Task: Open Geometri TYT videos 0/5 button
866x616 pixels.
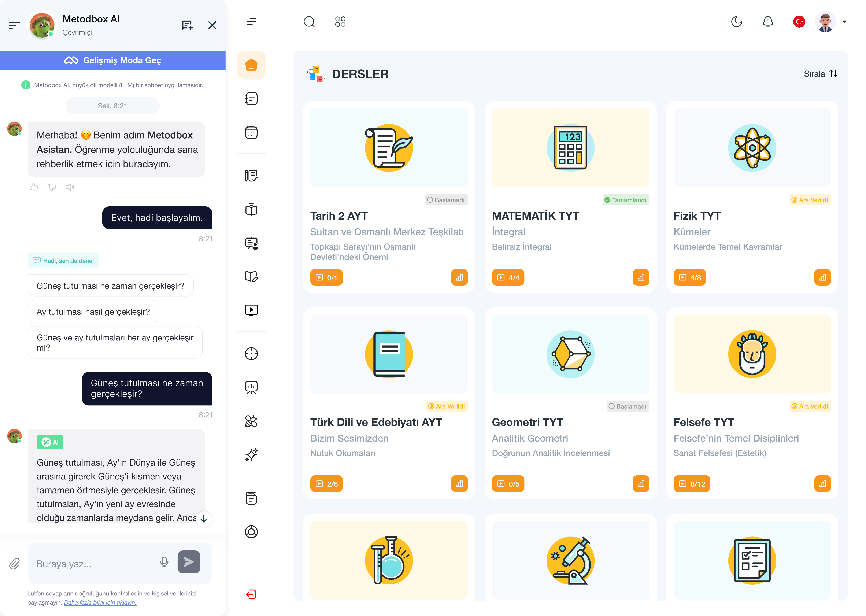Action: (508, 484)
